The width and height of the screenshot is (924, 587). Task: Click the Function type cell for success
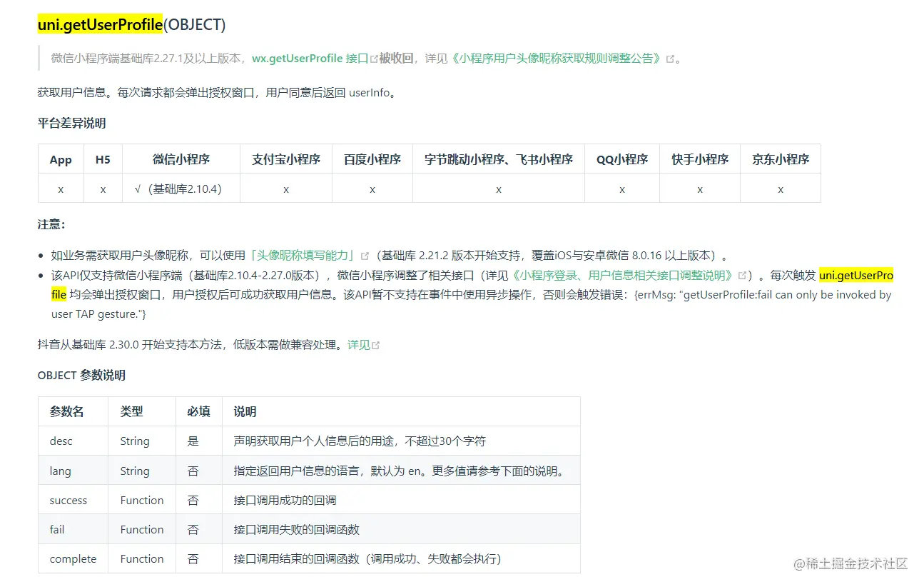142,500
